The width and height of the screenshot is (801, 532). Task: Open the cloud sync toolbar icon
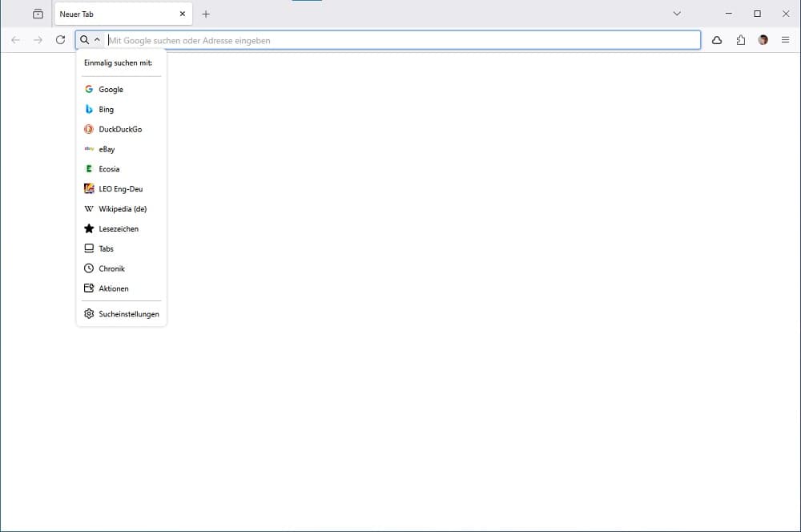[717, 40]
